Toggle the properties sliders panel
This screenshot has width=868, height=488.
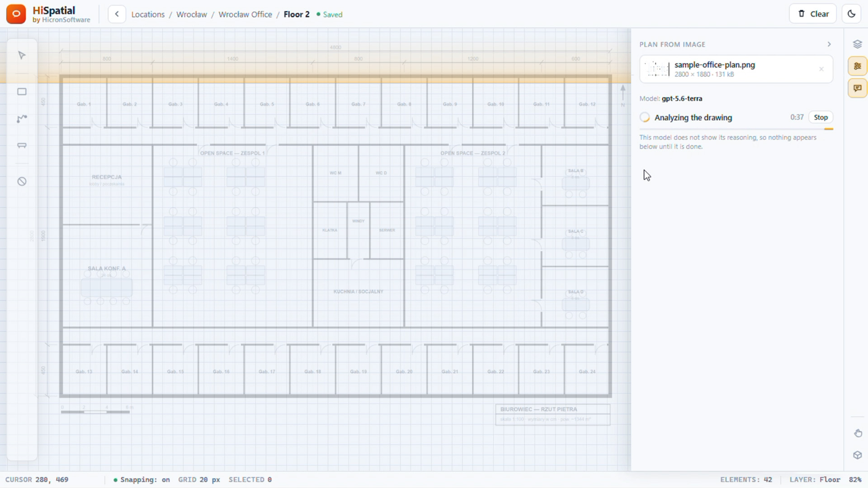point(857,66)
